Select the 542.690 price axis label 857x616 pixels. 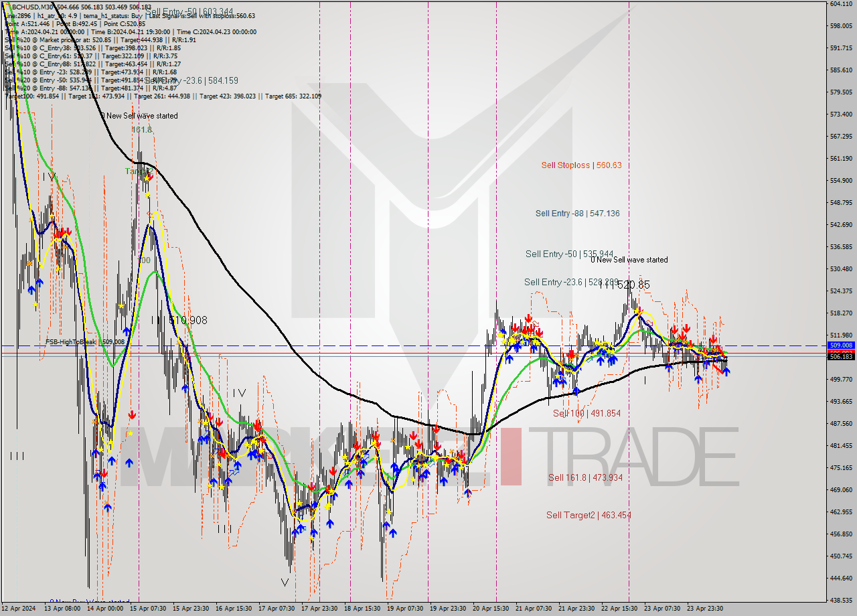pyautogui.click(x=841, y=224)
